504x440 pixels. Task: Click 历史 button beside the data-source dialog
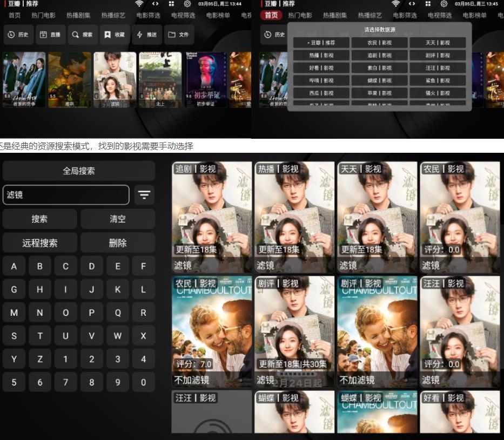pos(274,35)
